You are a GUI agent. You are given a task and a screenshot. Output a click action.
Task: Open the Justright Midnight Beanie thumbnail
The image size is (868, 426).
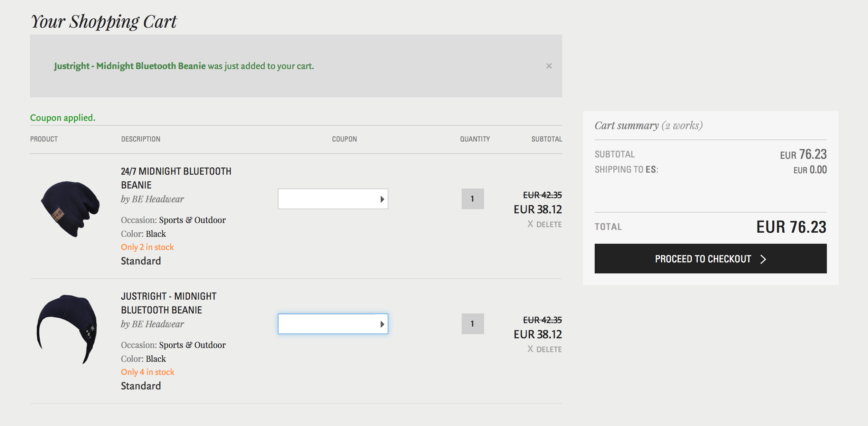[x=67, y=329]
